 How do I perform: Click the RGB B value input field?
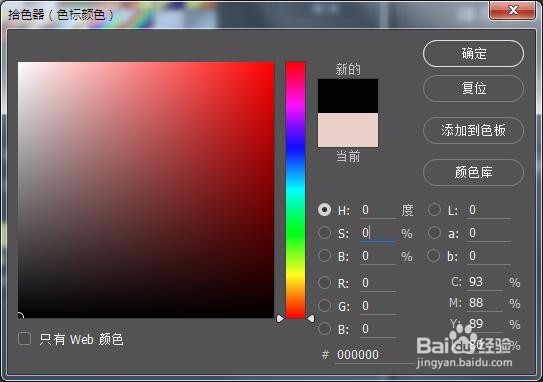[x=377, y=329]
